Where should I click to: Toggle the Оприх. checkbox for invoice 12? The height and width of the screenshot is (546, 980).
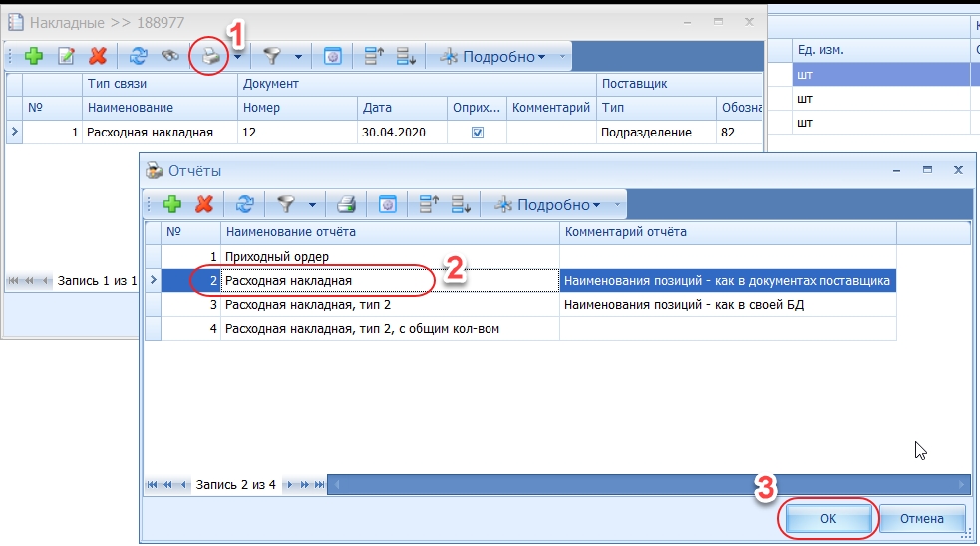[478, 132]
